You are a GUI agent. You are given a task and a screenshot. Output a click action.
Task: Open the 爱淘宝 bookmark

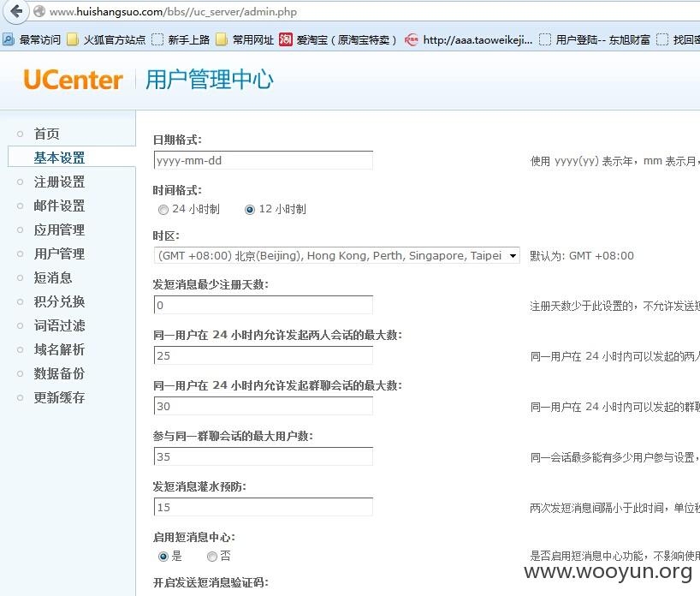click(338, 39)
